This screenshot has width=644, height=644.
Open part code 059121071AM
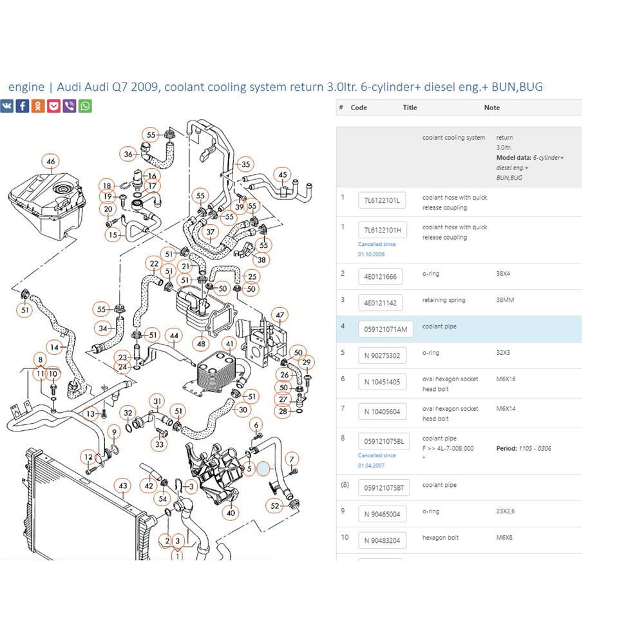[386, 329]
